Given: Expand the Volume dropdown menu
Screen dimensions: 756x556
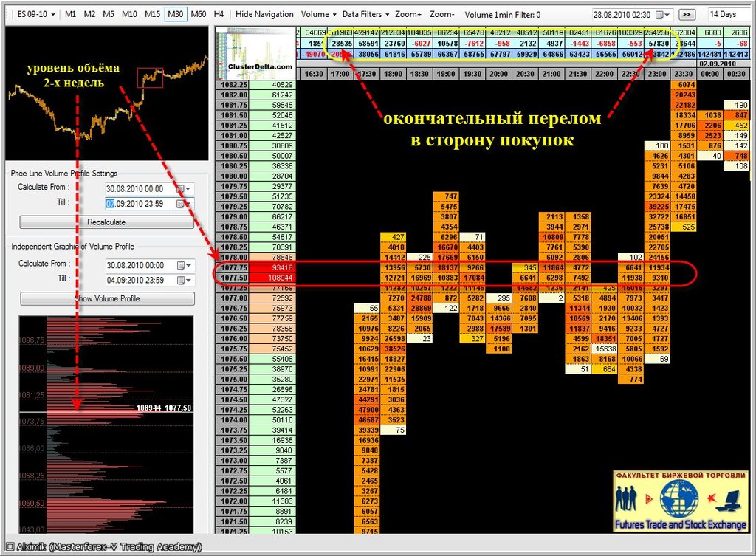Looking at the screenshot, I should (319, 14).
